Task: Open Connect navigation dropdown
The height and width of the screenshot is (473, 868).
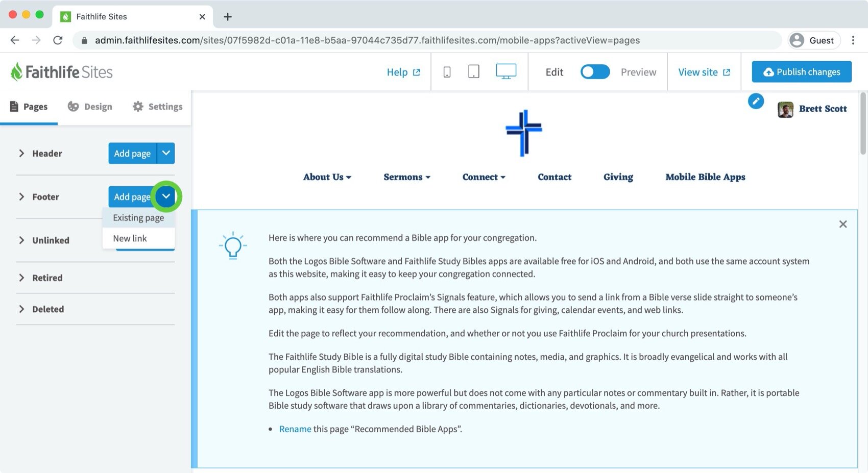Action: (x=484, y=177)
